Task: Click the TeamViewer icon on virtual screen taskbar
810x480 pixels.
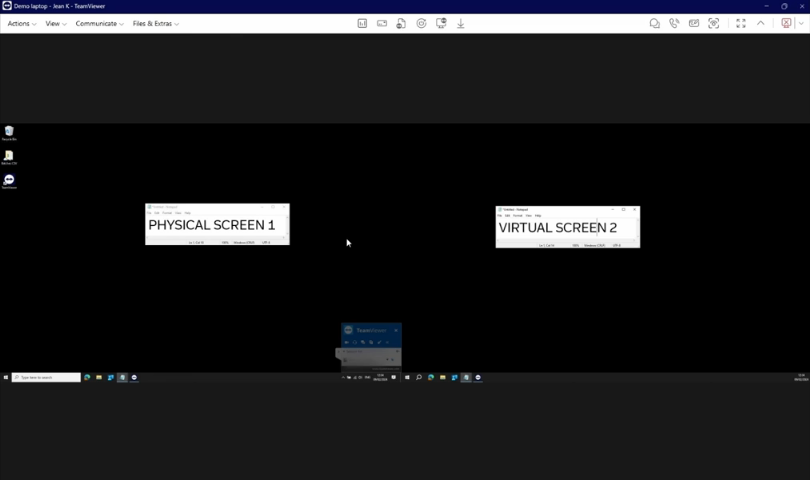Action: pos(478,377)
